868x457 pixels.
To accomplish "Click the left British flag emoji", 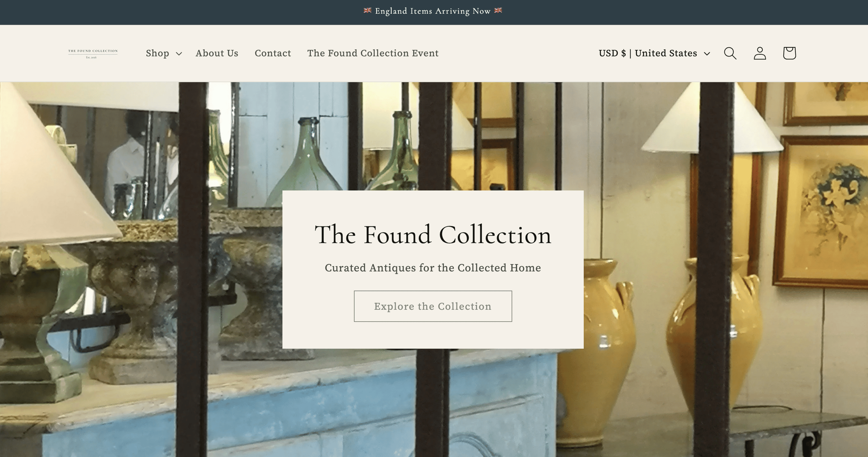I will (x=367, y=10).
